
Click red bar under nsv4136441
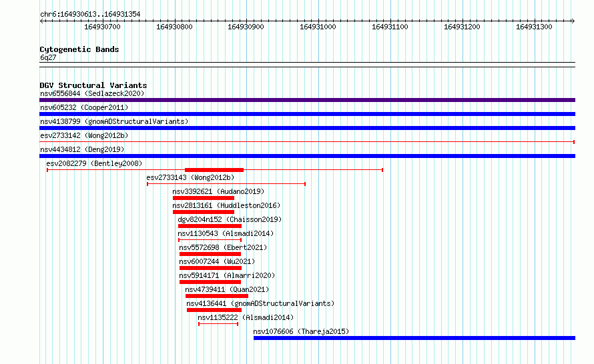[214, 310]
